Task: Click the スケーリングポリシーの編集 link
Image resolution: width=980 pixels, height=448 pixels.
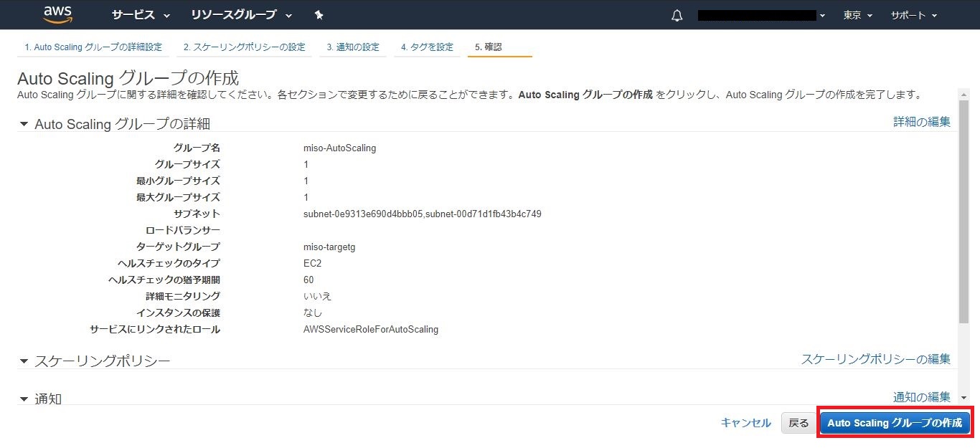Action: (x=875, y=359)
